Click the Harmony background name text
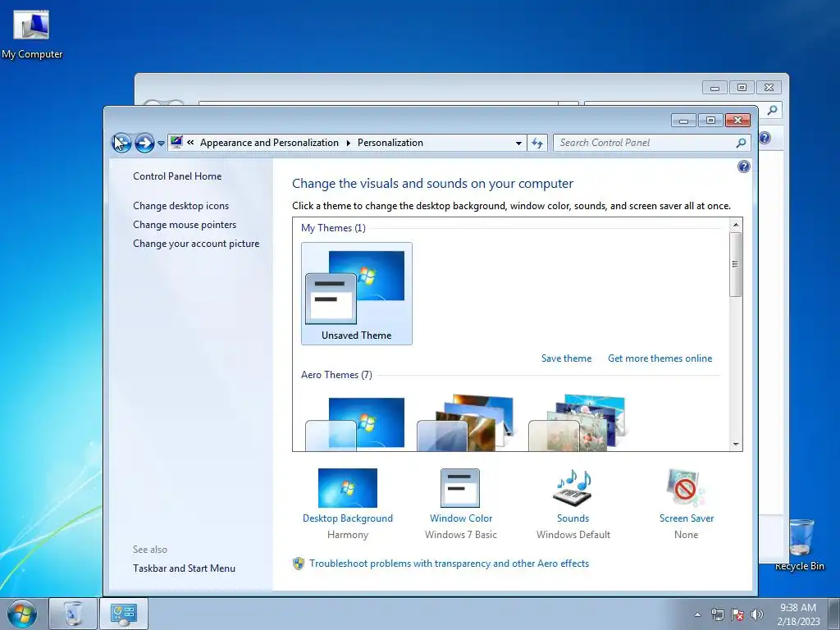Image resolution: width=840 pixels, height=630 pixels. point(348,535)
